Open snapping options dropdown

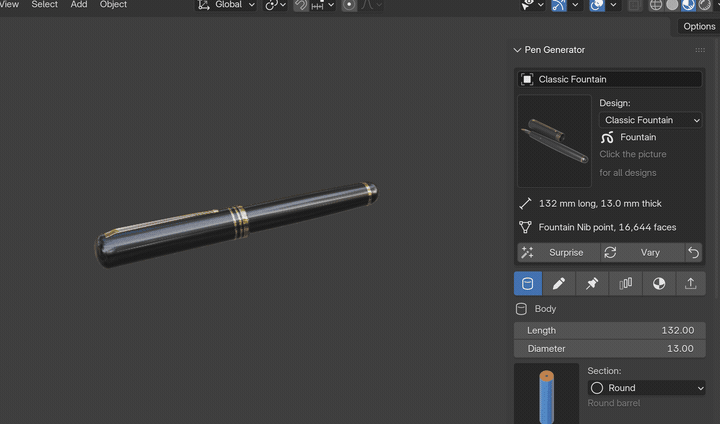click(322, 5)
